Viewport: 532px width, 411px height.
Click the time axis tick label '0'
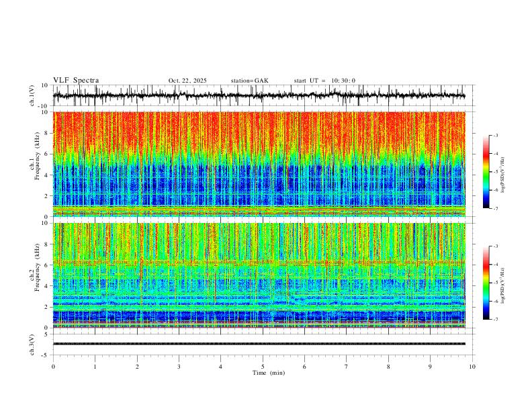pos(53,367)
